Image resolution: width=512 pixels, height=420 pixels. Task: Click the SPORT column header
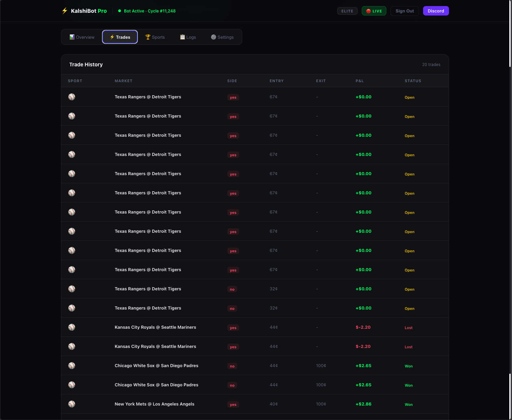pyautogui.click(x=75, y=81)
